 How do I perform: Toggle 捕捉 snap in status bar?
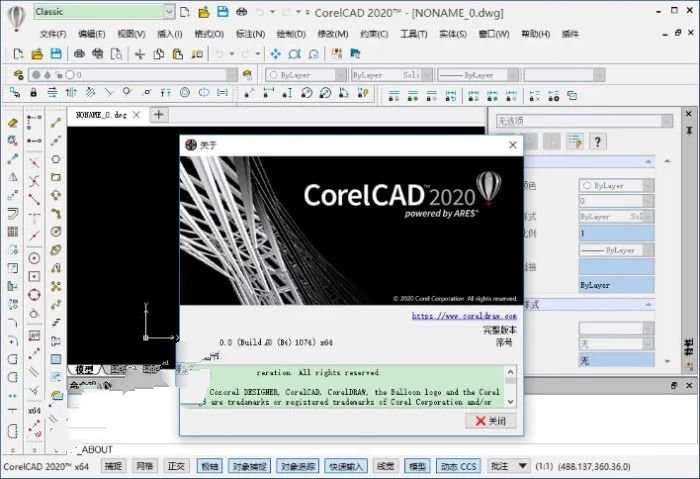pos(113,466)
